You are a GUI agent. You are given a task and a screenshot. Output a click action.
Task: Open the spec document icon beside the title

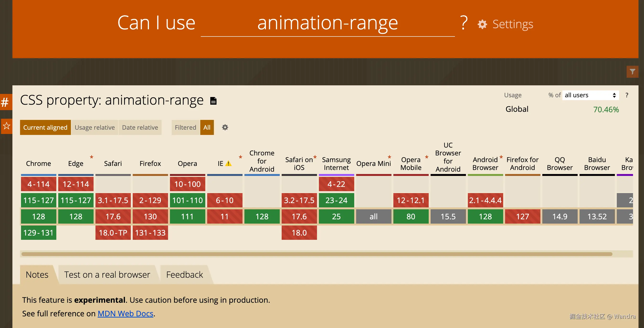(x=213, y=101)
